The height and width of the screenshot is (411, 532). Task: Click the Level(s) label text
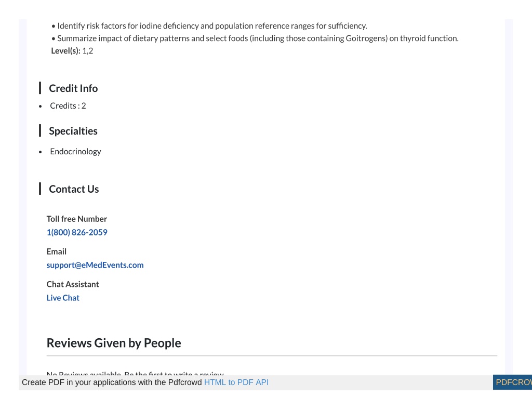(66, 51)
